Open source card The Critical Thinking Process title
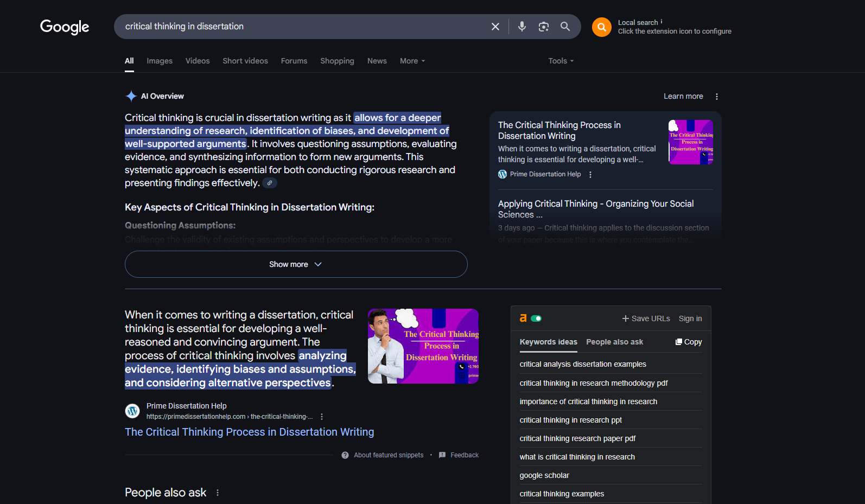 coord(559,130)
